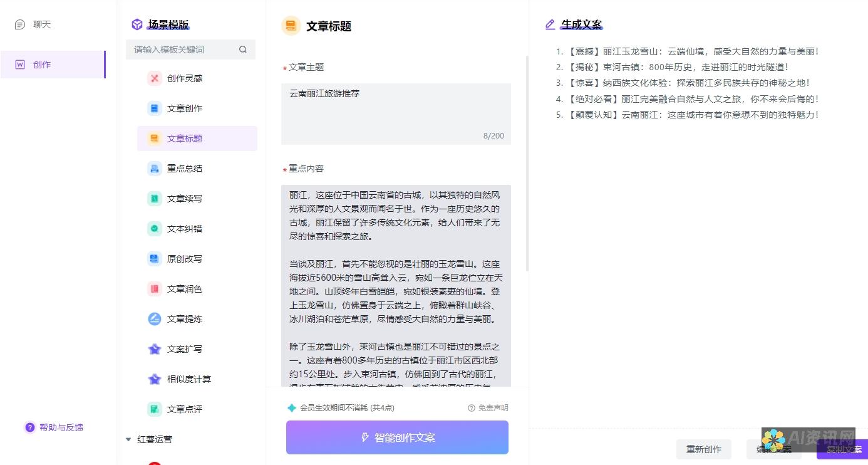This screenshot has width=868, height=465.
Task: Click the 会员生效期间不消耗 points text
Action: [347, 407]
